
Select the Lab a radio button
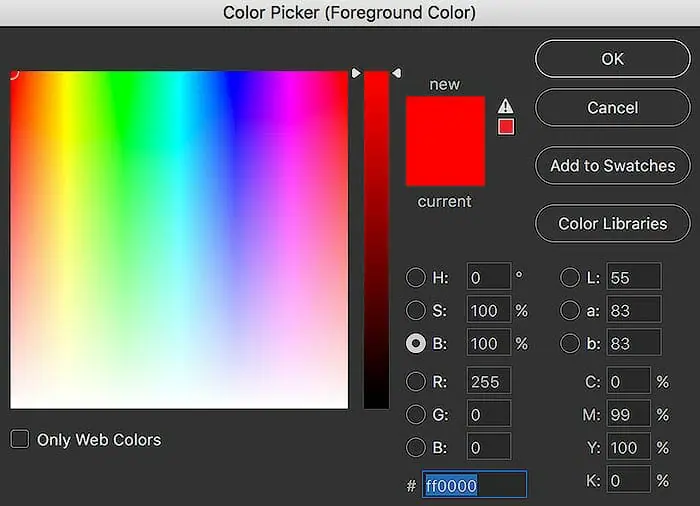570,310
